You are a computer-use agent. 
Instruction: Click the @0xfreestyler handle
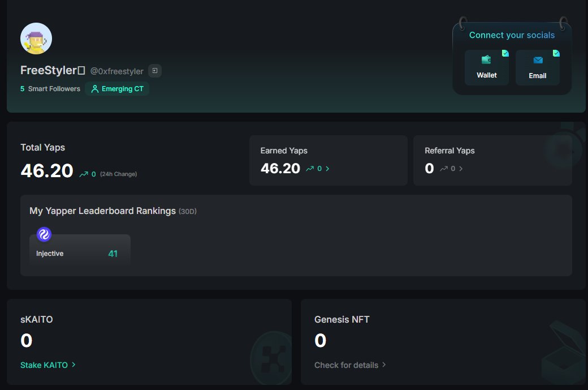coord(117,71)
